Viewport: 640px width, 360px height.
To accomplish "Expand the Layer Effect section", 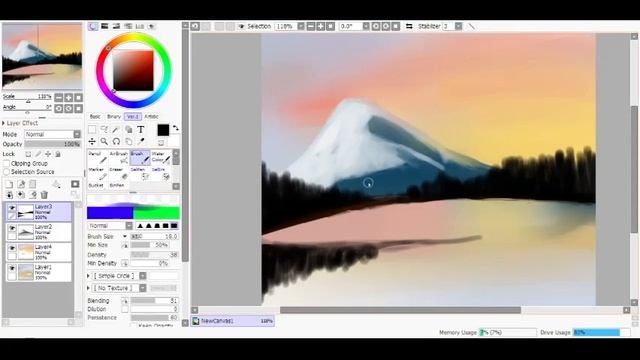I will [4, 123].
